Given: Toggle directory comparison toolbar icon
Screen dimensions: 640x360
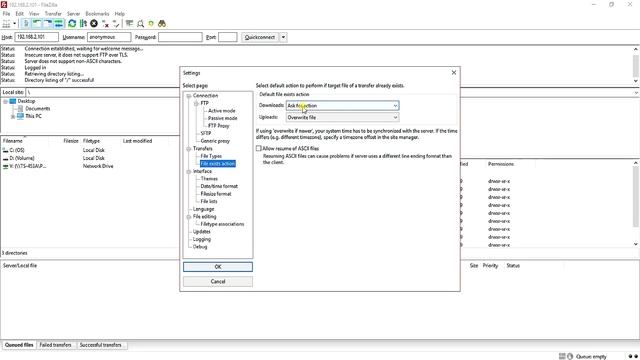Looking at the screenshot, I should tap(140, 24).
